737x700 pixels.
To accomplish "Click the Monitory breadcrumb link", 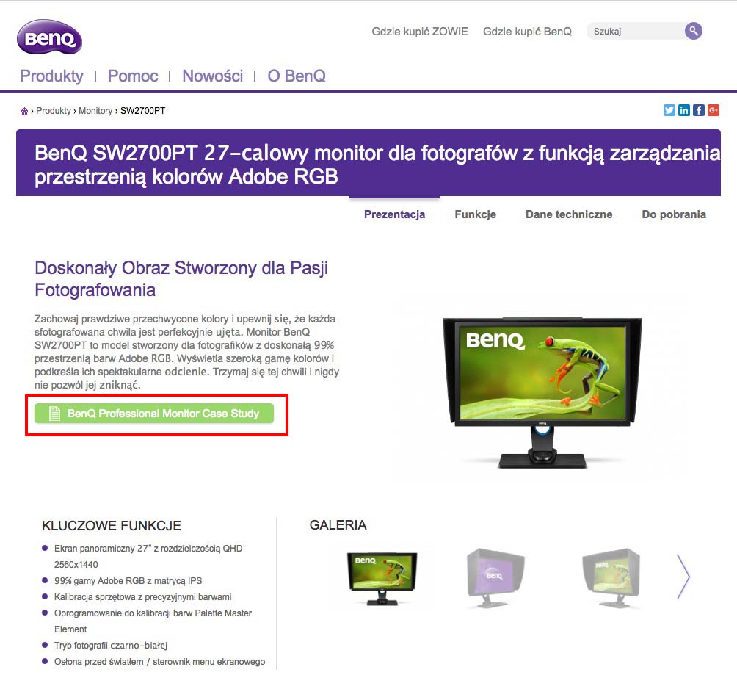I will click(95, 111).
